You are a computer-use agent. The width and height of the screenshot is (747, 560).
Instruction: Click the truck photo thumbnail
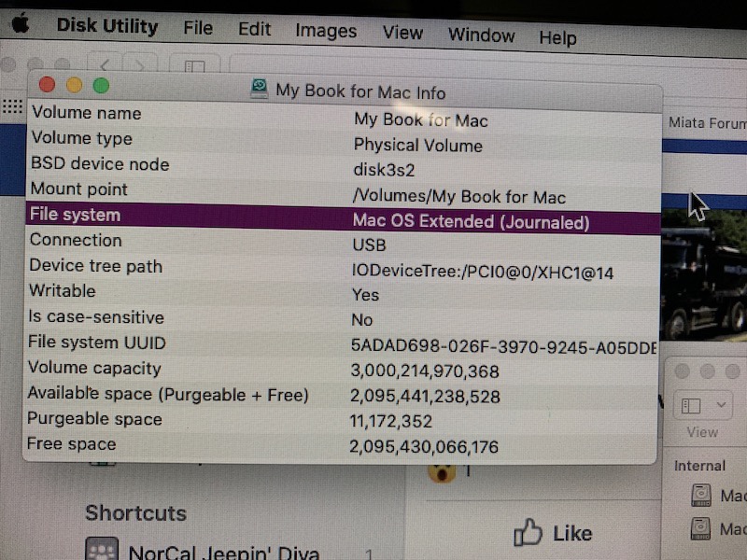(x=704, y=275)
